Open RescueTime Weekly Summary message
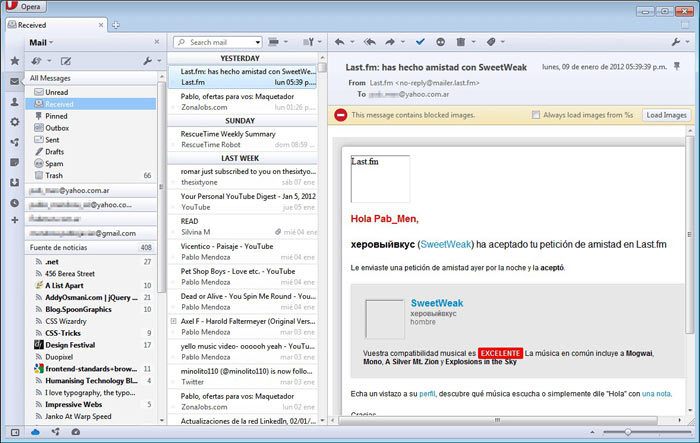This screenshot has height=443, width=700. coord(243,139)
